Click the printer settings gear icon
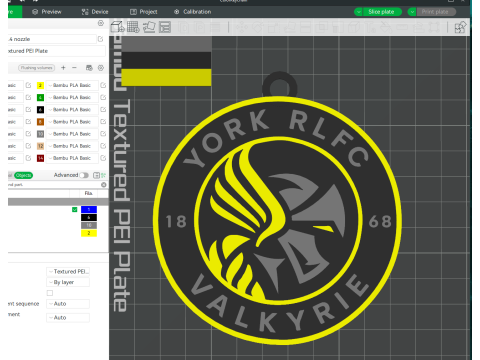 coord(101,23)
